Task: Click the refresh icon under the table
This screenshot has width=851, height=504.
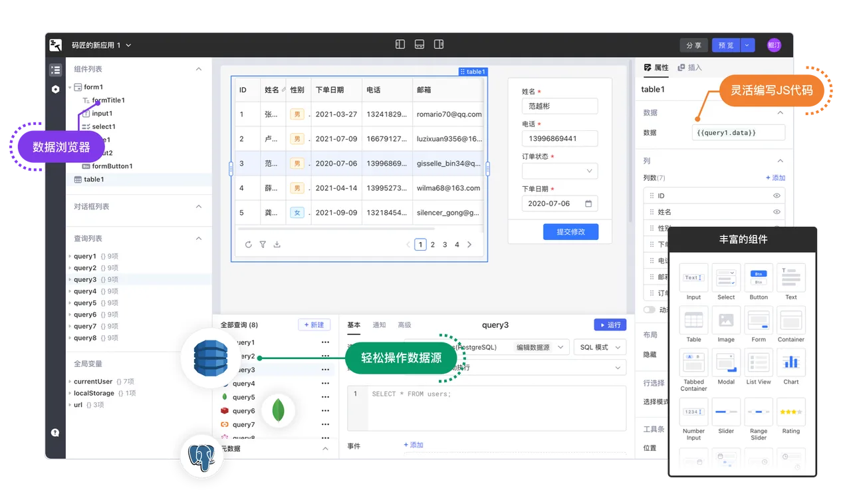Action: (249, 245)
